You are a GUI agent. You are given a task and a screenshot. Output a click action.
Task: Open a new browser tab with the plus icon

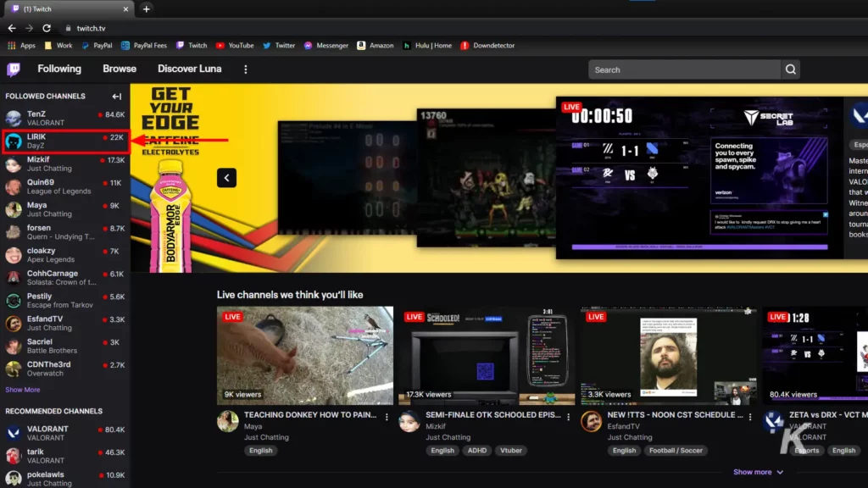tap(146, 8)
